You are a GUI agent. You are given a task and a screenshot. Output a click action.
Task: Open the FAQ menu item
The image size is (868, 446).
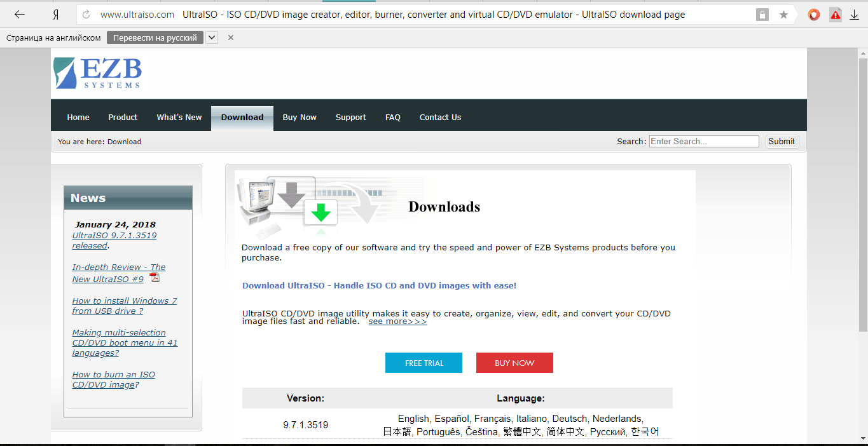[x=393, y=118]
